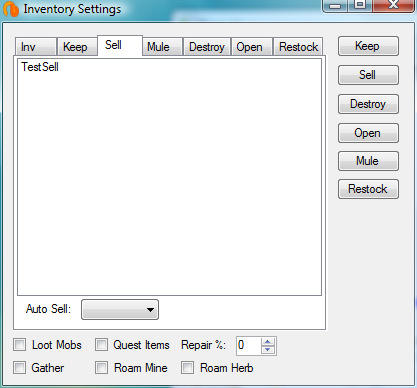
Task: Maximize the Inventory Settings window
Action: pos(360,5)
